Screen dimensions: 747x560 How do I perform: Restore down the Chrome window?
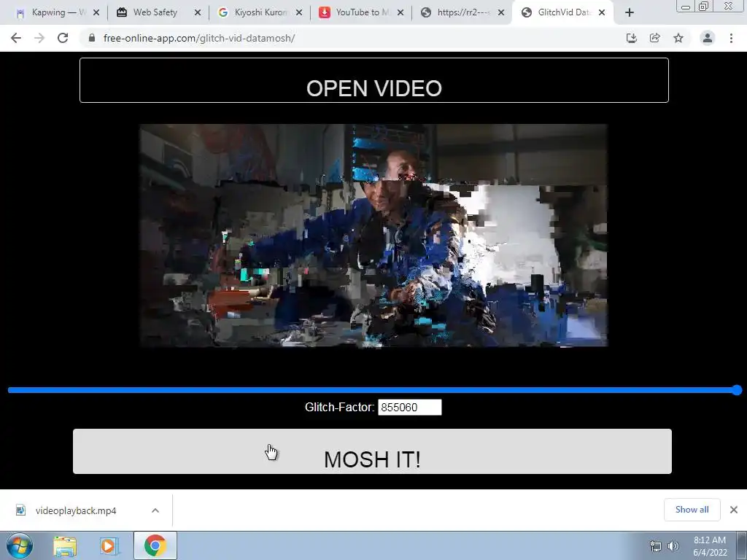[x=703, y=6]
